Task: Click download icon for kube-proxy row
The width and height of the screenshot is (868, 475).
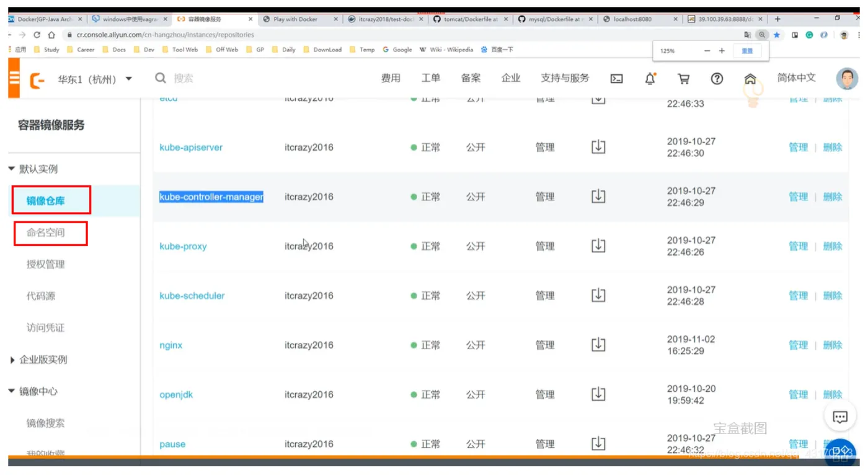Action: tap(598, 246)
